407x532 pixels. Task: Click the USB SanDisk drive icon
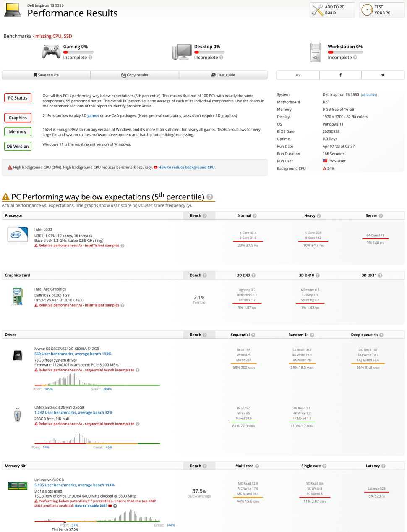(x=17, y=414)
